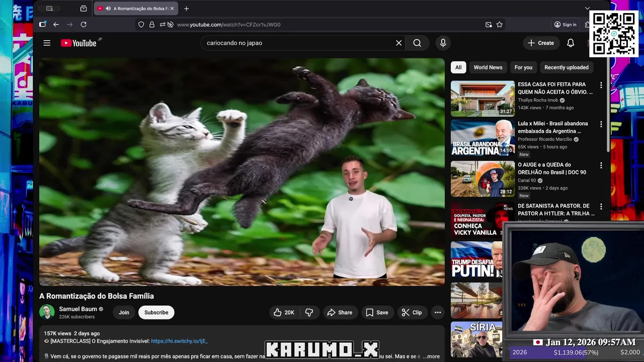Toggle the browser sidebar icon
644x362 pixels.
(43, 24)
